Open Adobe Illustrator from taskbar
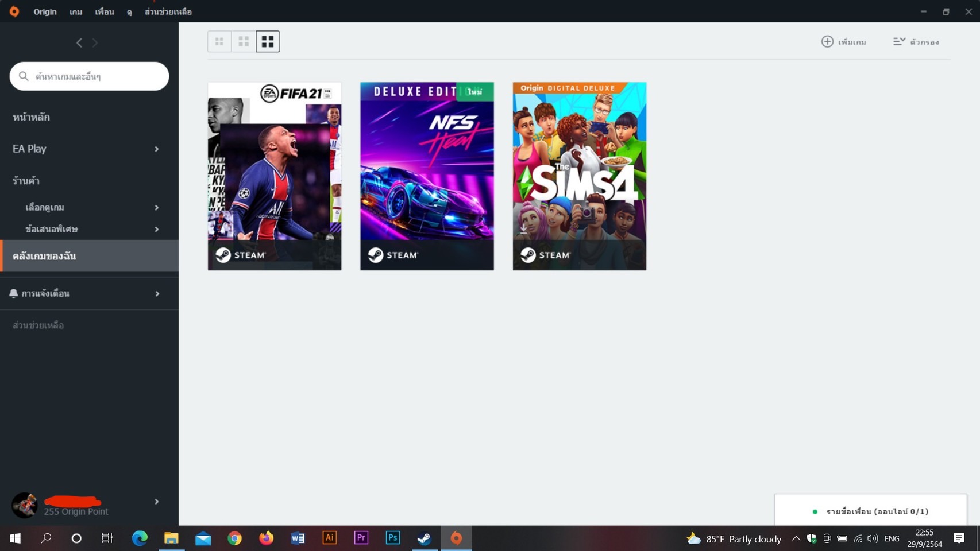 point(329,538)
